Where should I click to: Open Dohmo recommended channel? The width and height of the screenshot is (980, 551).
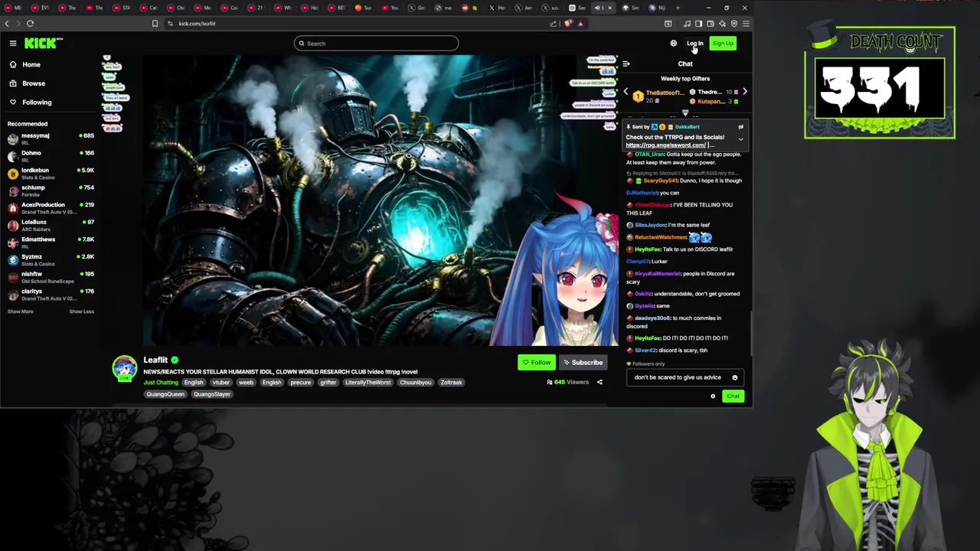(51, 156)
